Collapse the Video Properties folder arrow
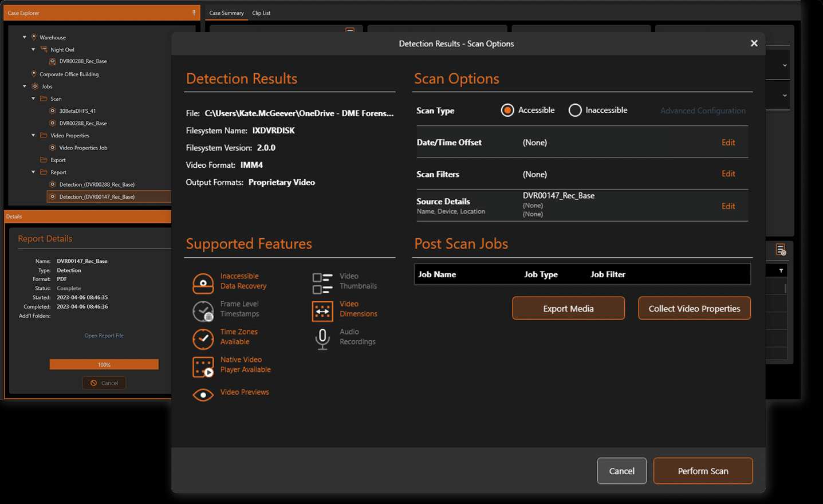The image size is (823, 504). [x=33, y=135]
